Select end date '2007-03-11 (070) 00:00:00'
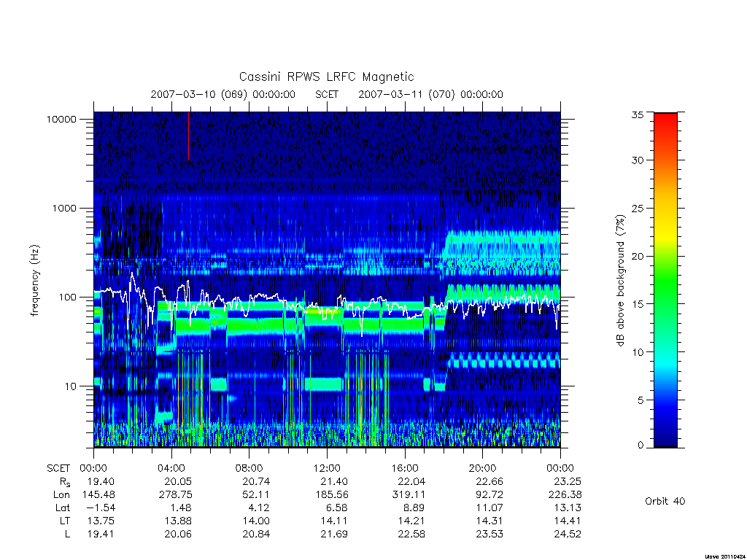Image resolution: width=747 pixels, height=560 pixels. tap(430, 94)
